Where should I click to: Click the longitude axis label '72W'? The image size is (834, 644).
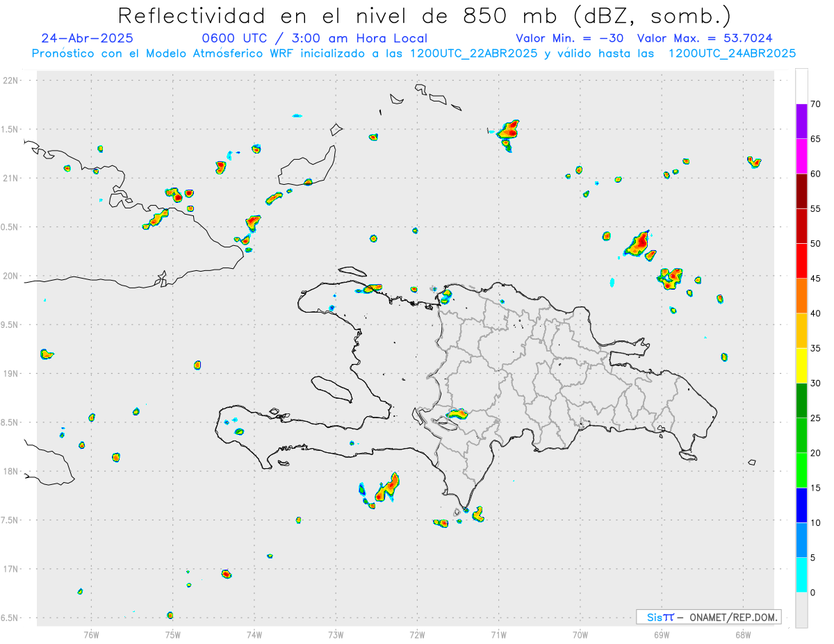(417, 635)
